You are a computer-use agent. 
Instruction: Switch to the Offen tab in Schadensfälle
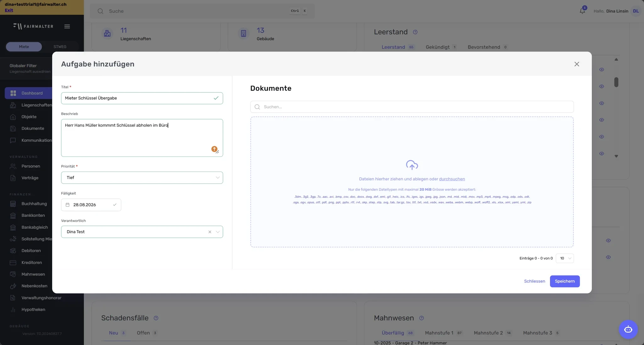point(147,333)
